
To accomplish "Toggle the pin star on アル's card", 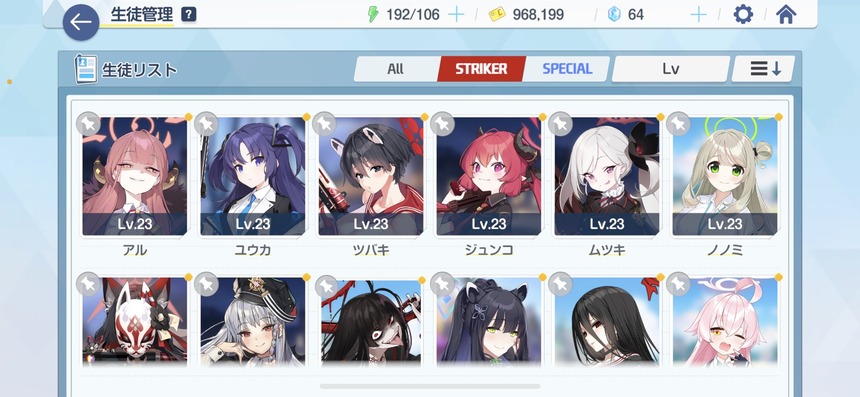I will 88,124.
